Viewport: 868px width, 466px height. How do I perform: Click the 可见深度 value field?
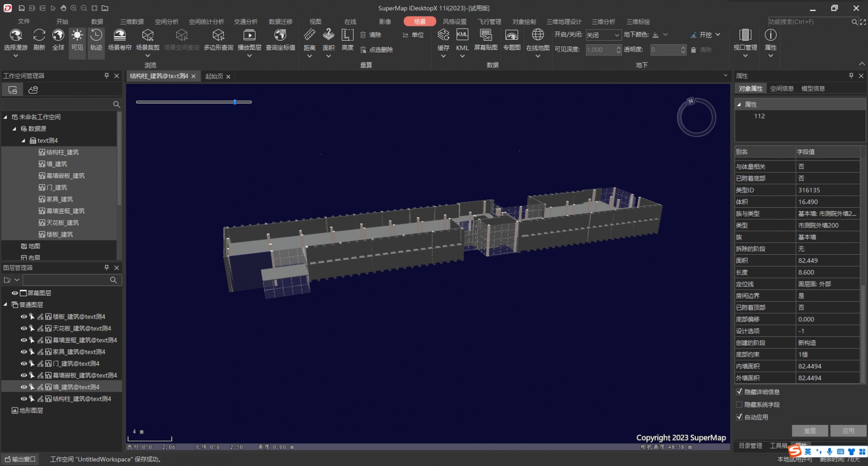pyautogui.click(x=600, y=50)
